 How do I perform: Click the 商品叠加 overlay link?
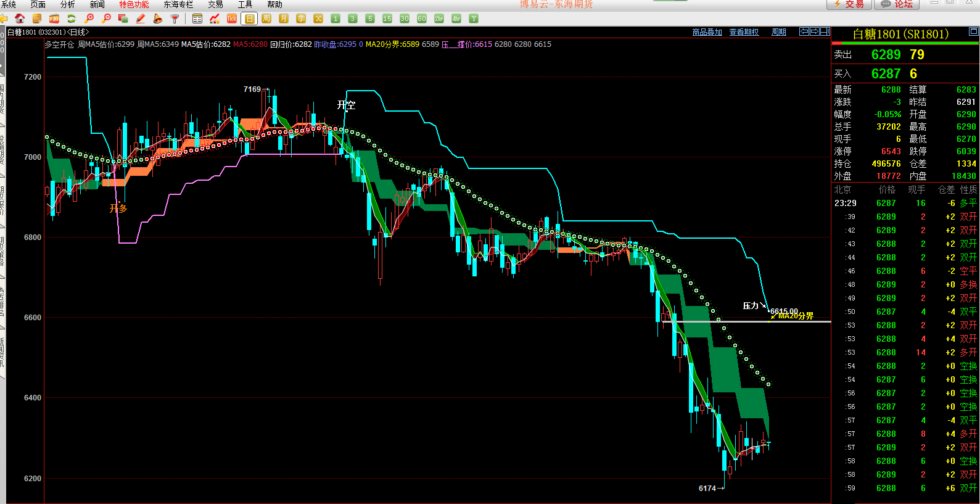707,32
